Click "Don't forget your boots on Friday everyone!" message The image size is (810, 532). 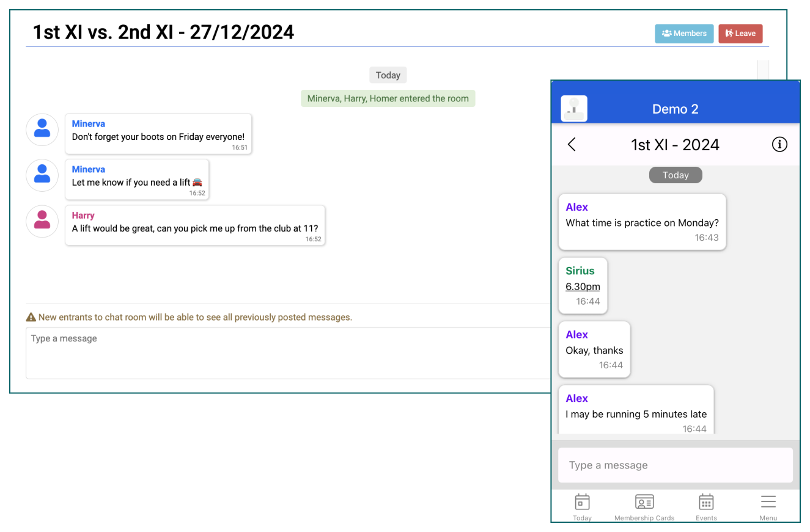tap(158, 134)
